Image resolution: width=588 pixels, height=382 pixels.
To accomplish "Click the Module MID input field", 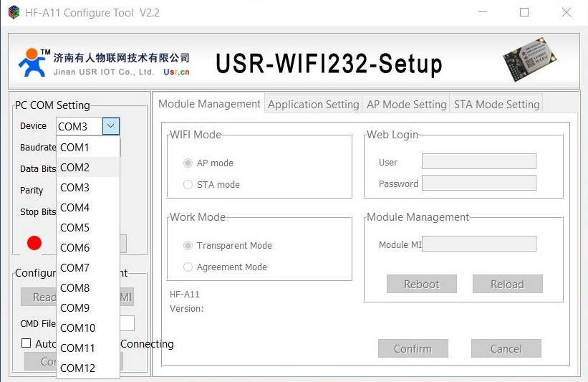I will pyautogui.click(x=479, y=244).
